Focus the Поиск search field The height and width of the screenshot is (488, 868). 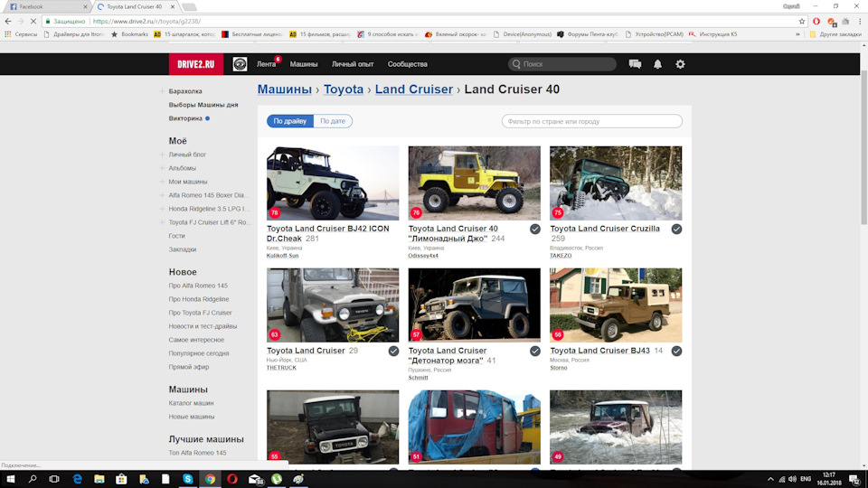tap(561, 64)
